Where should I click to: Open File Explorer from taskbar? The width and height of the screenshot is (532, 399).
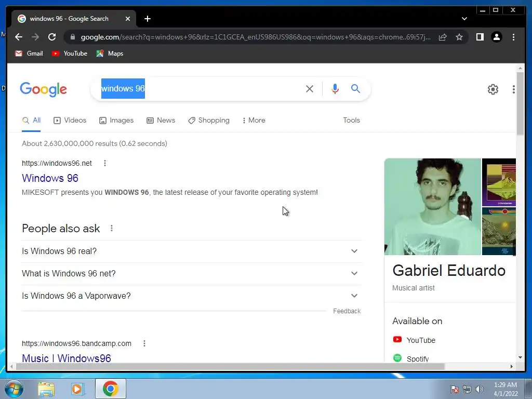pyautogui.click(x=46, y=389)
